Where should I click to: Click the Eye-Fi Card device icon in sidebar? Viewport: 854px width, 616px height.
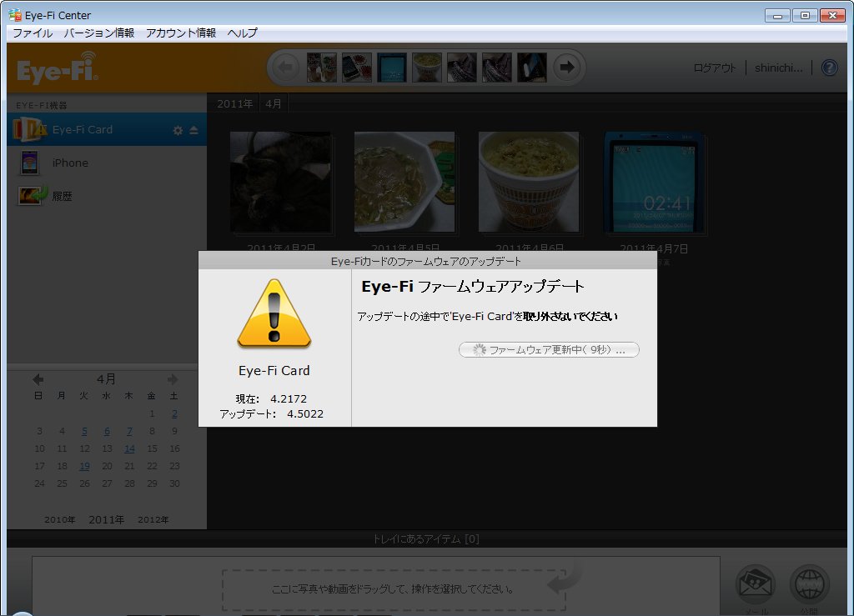click(29, 129)
